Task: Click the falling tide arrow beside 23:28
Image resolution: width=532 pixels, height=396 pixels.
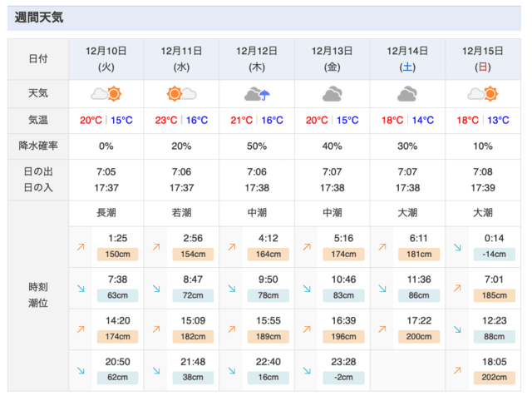Action: [x=307, y=370]
